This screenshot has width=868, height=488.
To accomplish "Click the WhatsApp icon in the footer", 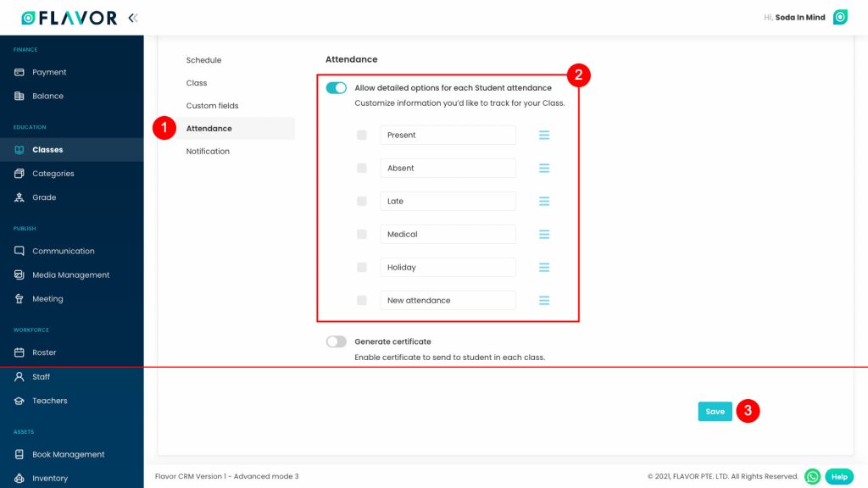I will point(811,476).
